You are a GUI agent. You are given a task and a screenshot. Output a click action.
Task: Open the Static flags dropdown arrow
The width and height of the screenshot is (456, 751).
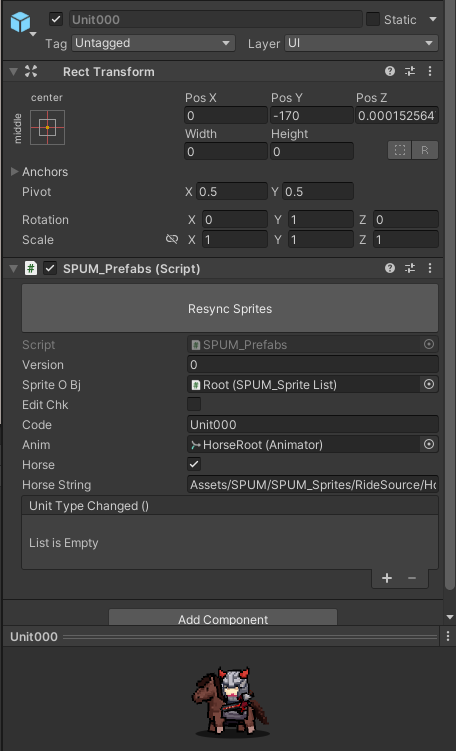click(x=433, y=20)
